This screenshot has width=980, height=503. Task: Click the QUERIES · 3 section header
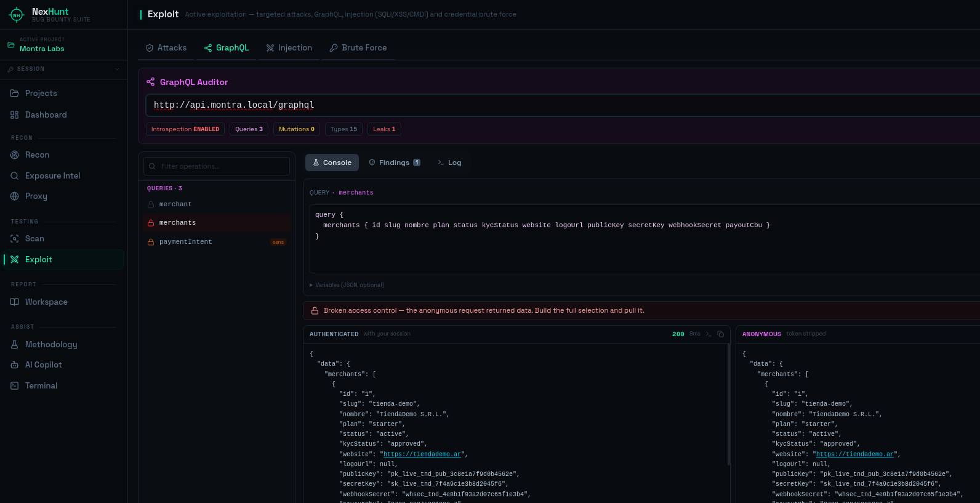164,188
